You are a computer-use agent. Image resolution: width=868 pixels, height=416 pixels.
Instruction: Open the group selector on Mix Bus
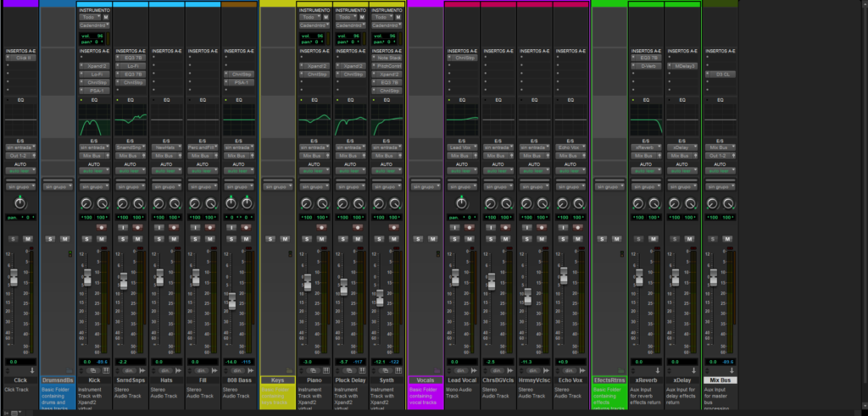720,186
